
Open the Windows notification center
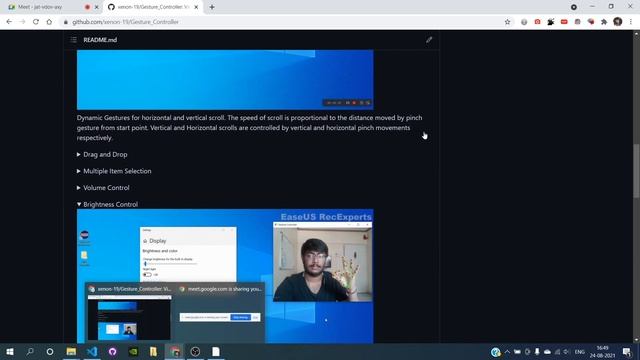pyautogui.click(x=627, y=351)
